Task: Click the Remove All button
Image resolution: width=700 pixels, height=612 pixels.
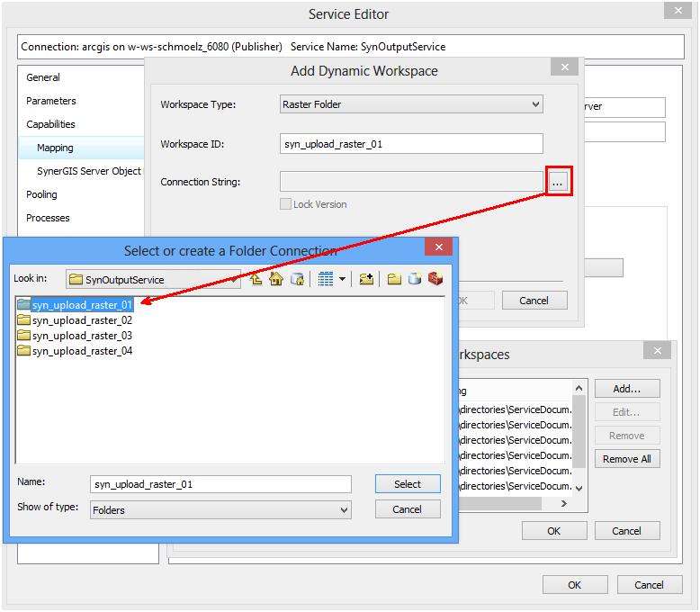Action: tap(627, 459)
